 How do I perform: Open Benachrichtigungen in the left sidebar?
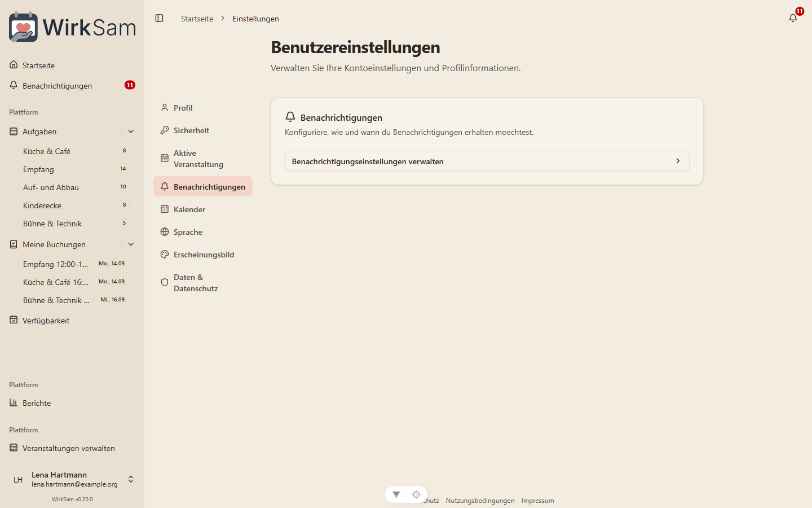pos(72,86)
